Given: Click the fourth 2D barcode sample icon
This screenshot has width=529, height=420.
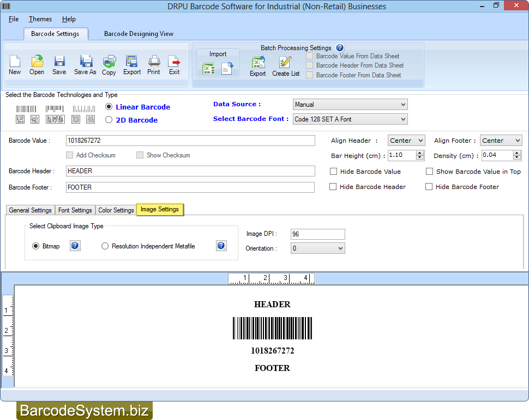Looking at the screenshot, I should point(76,119).
